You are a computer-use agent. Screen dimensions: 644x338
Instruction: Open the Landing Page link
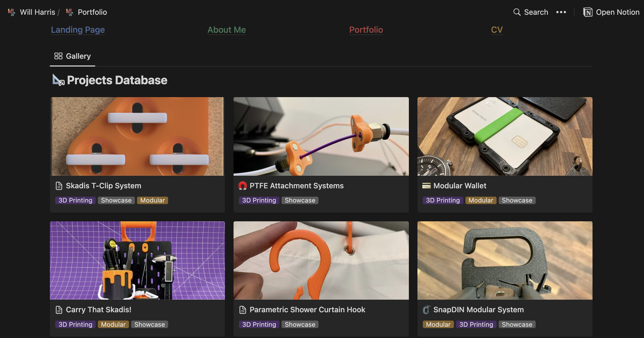tap(78, 30)
